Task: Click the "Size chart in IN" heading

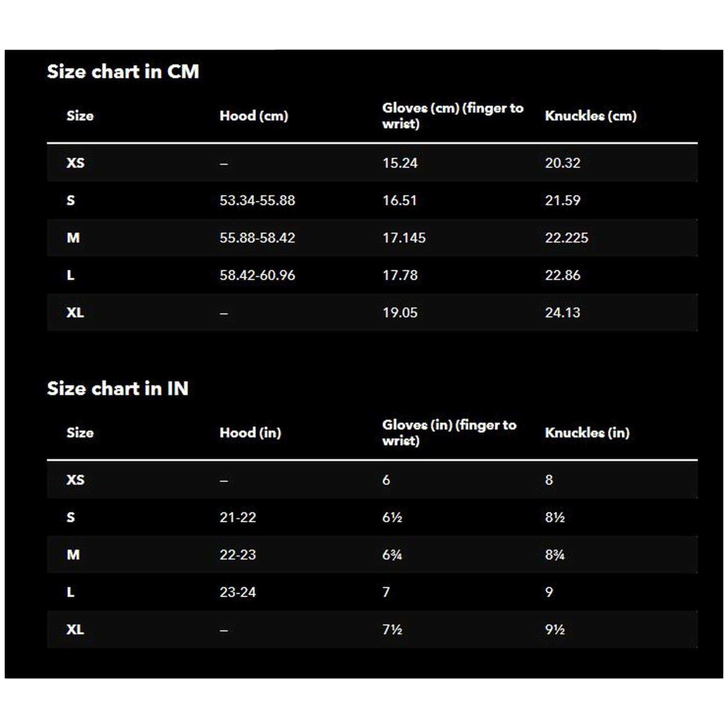Action: (118, 388)
